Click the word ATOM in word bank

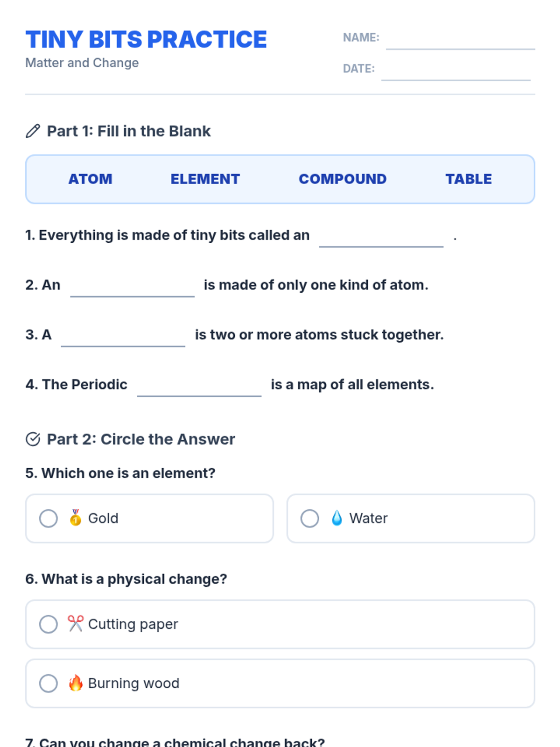click(x=91, y=179)
